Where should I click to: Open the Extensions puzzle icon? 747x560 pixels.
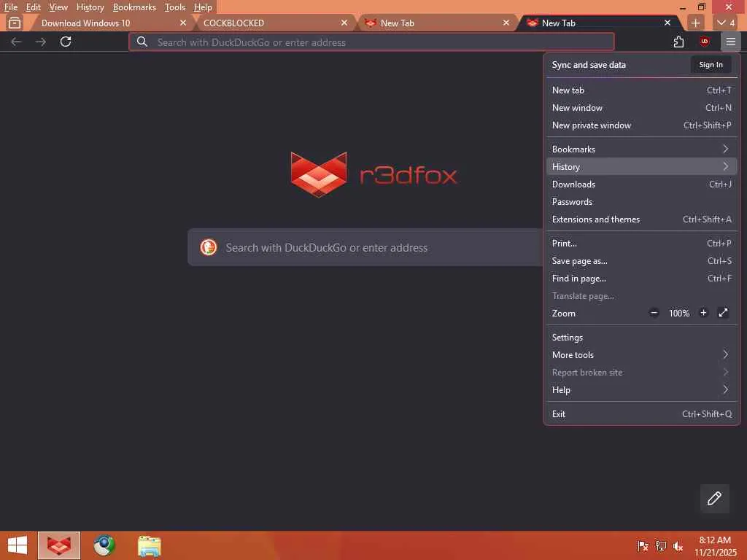point(679,42)
